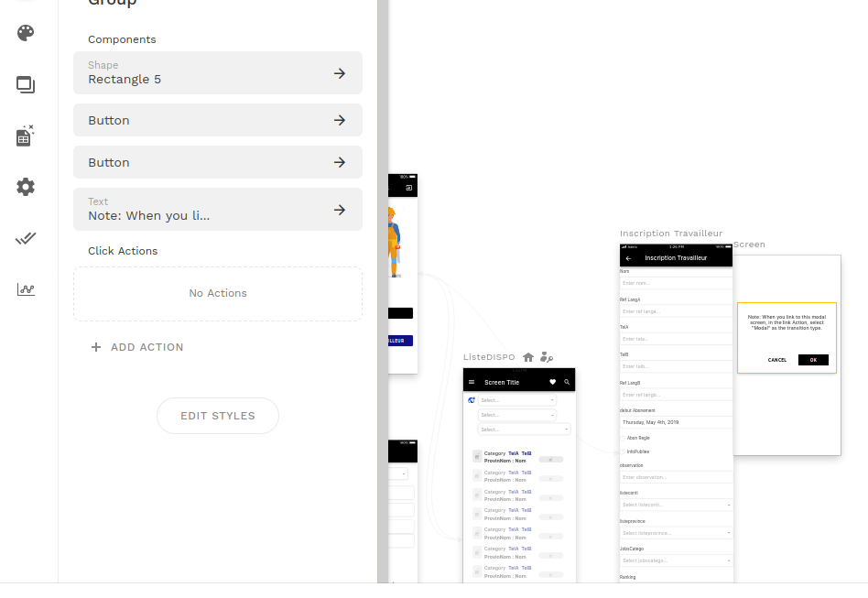Click the blue globe icon beside first Select
868x598 pixels.
click(472, 400)
